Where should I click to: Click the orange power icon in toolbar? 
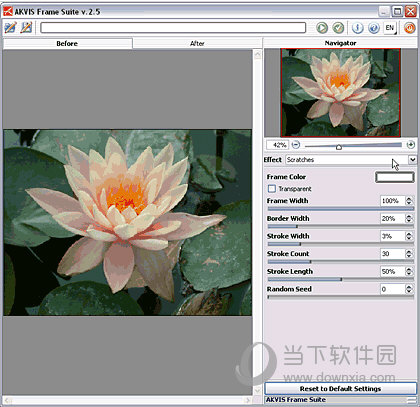click(x=409, y=28)
